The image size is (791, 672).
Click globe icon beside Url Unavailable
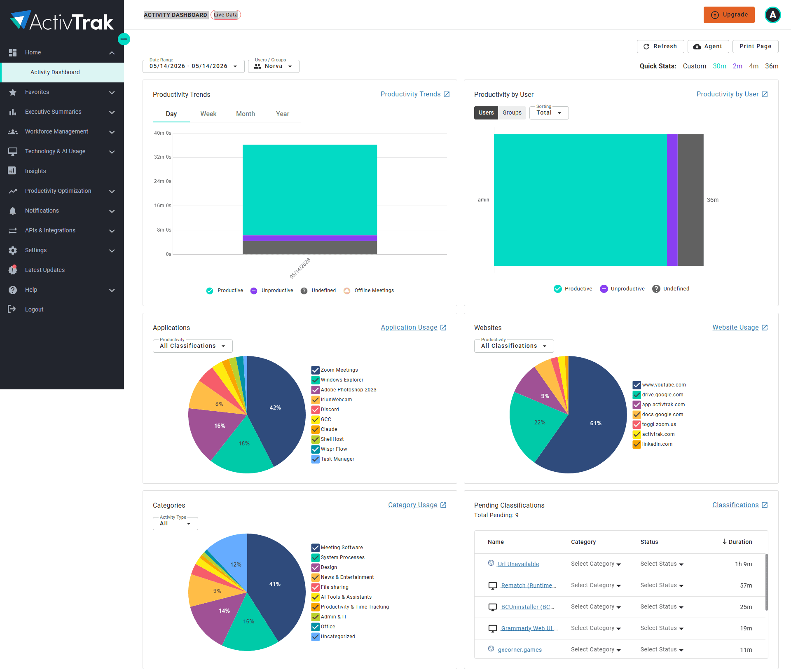coord(491,563)
